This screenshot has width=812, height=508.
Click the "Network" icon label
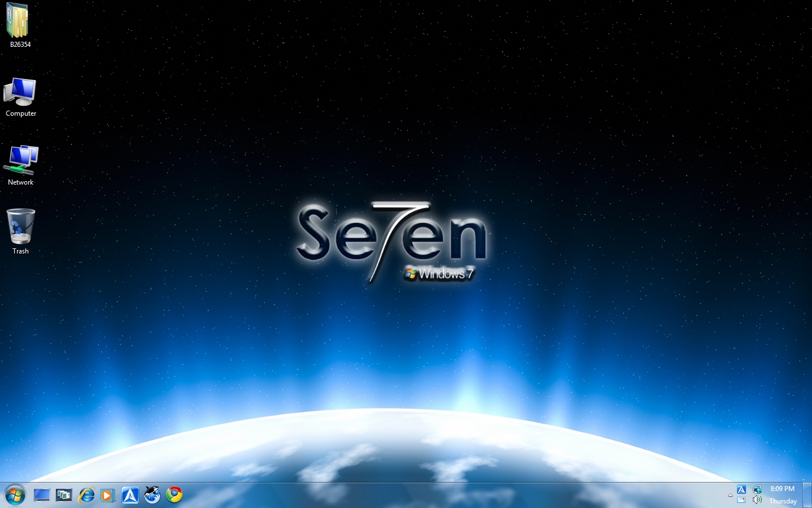(x=21, y=182)
